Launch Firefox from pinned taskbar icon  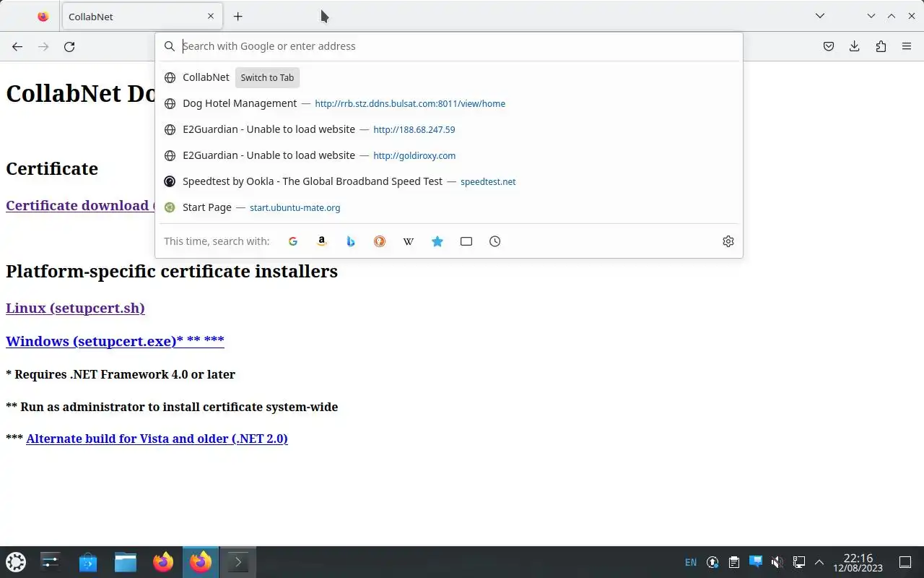pyautogui.click(x=163, y=562)
